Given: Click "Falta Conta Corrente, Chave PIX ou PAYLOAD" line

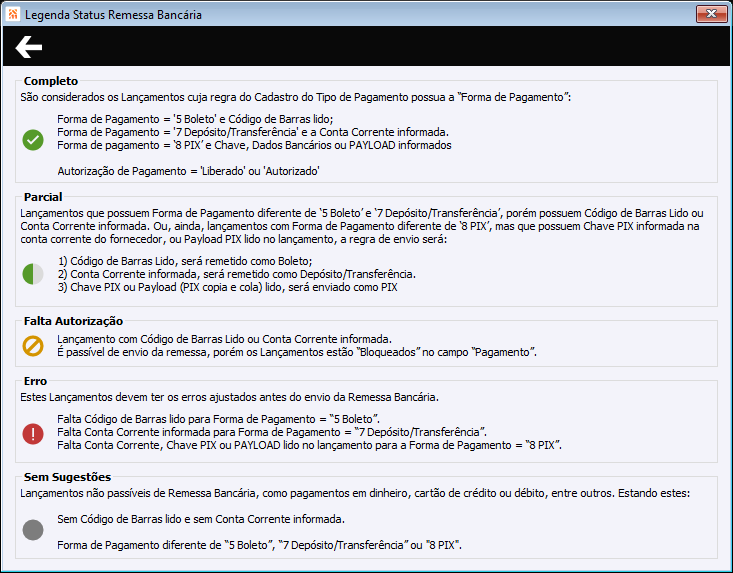Looking at the screenshot, I should (x=309, y=445).
